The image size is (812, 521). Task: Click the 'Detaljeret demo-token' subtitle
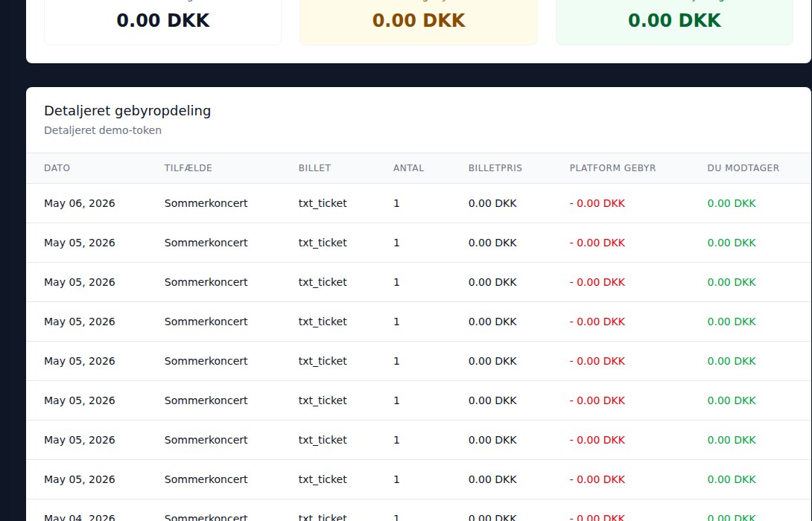coord(103,130)
